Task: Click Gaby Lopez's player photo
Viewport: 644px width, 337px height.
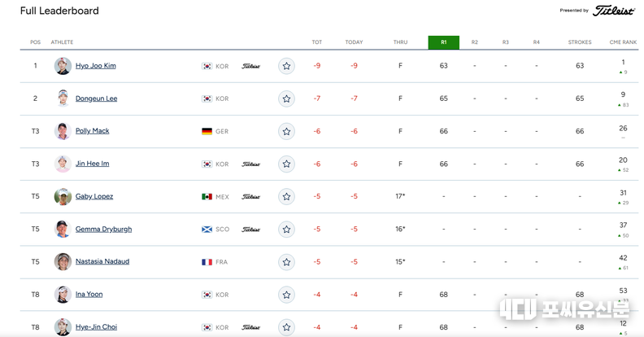Action: (x=63, y=196)
